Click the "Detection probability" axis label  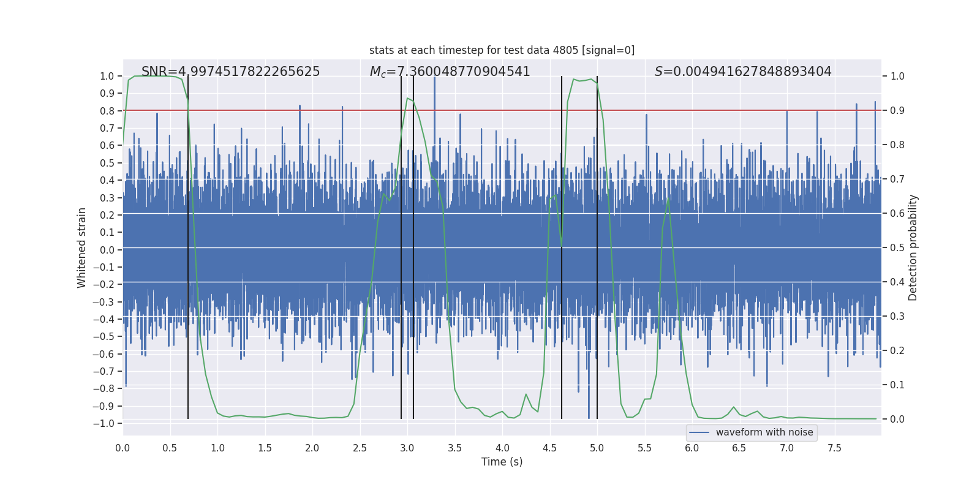click(913, 247)
